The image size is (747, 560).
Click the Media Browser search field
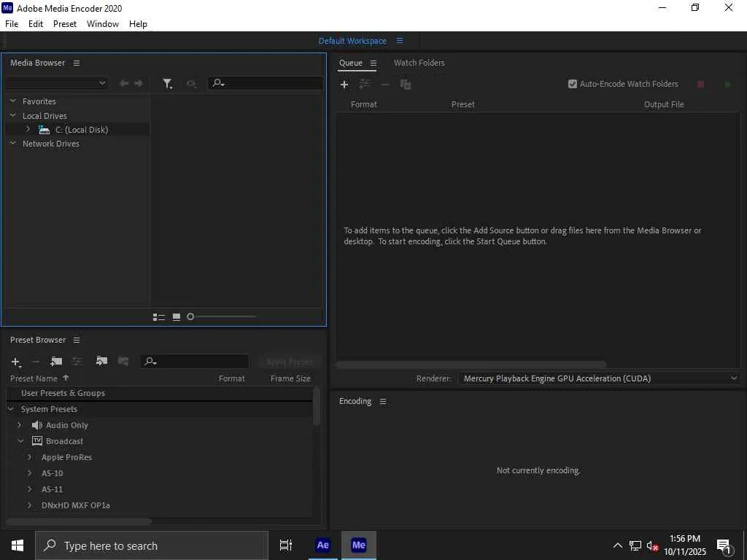266,83
